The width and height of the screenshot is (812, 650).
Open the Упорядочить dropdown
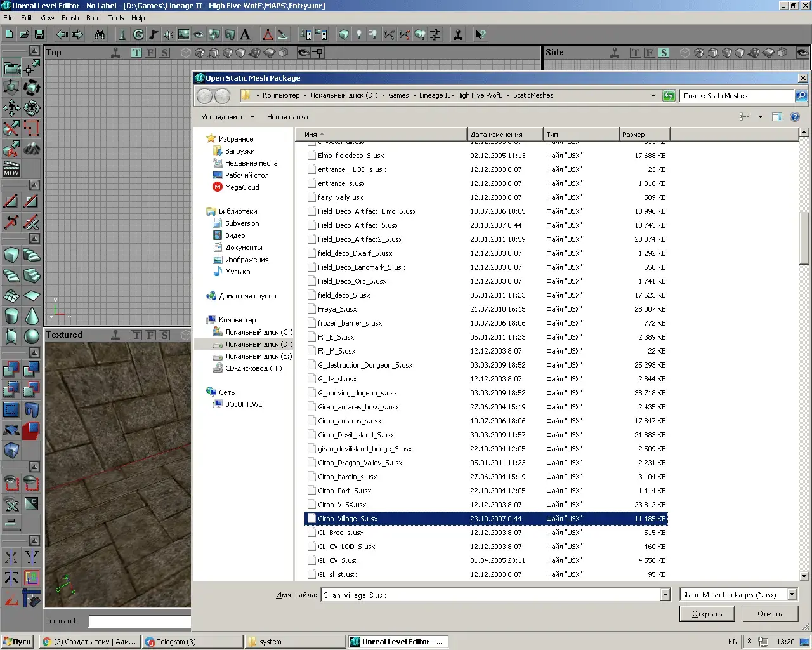click(228, 117)
